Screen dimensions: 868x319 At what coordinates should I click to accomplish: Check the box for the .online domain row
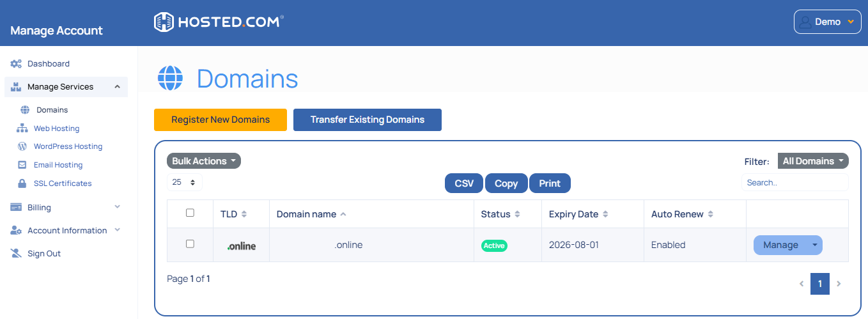click(190, 244)
